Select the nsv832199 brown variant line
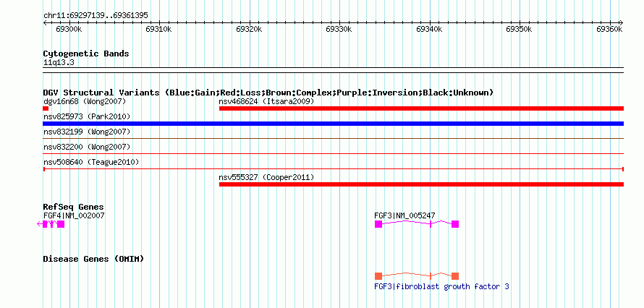Image resolution: width=644 pixels, height=308 pixels. click(x=334, y=139)
